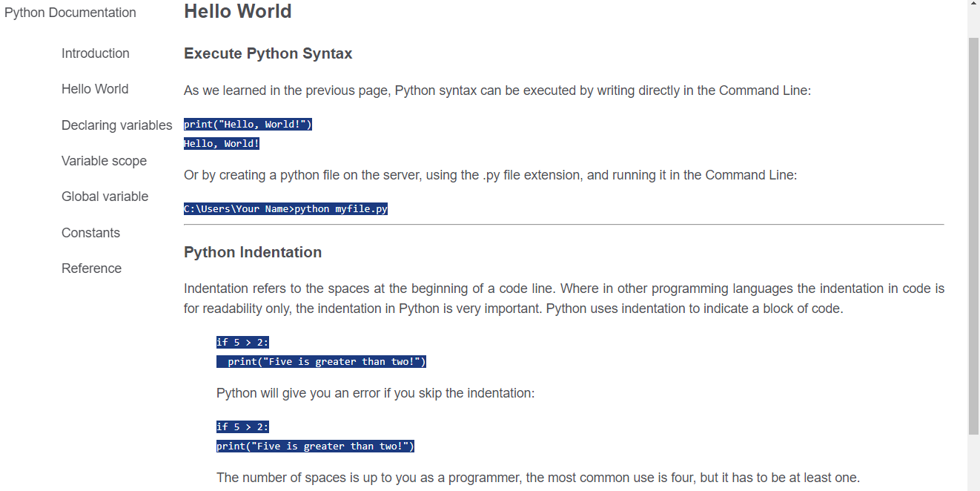Click the Execute Python Syntax heading
The height and width of the screenshot is (491, 980).
tap(268, 53)
